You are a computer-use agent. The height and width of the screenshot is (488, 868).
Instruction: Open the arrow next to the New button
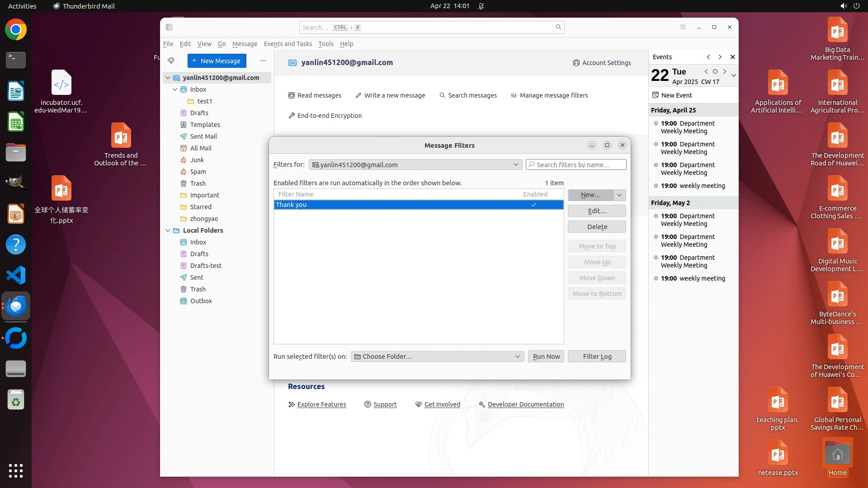coord(619,195)
